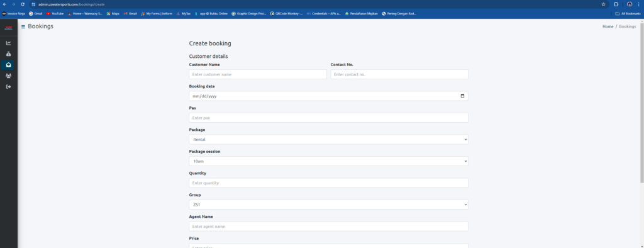Focus the Pax input field
The width and height of the screenshot is (644, 248).
tap(328, 118)
